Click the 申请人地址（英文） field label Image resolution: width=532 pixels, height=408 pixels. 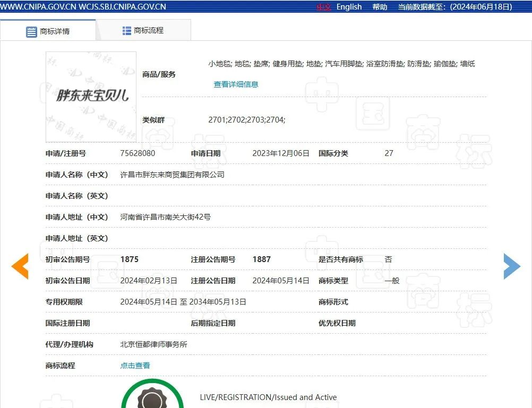[76, 238]
